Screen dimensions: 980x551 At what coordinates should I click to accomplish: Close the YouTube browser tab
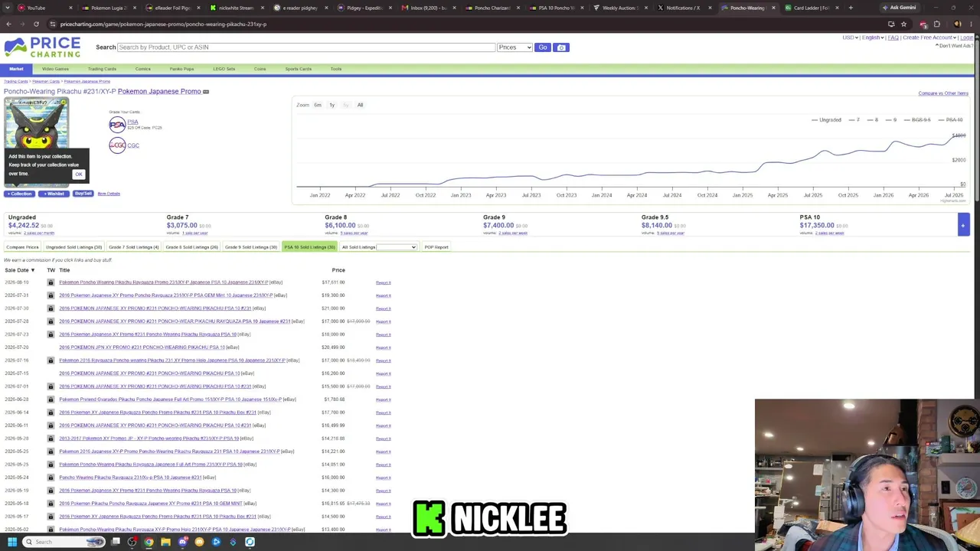point(70,8)
